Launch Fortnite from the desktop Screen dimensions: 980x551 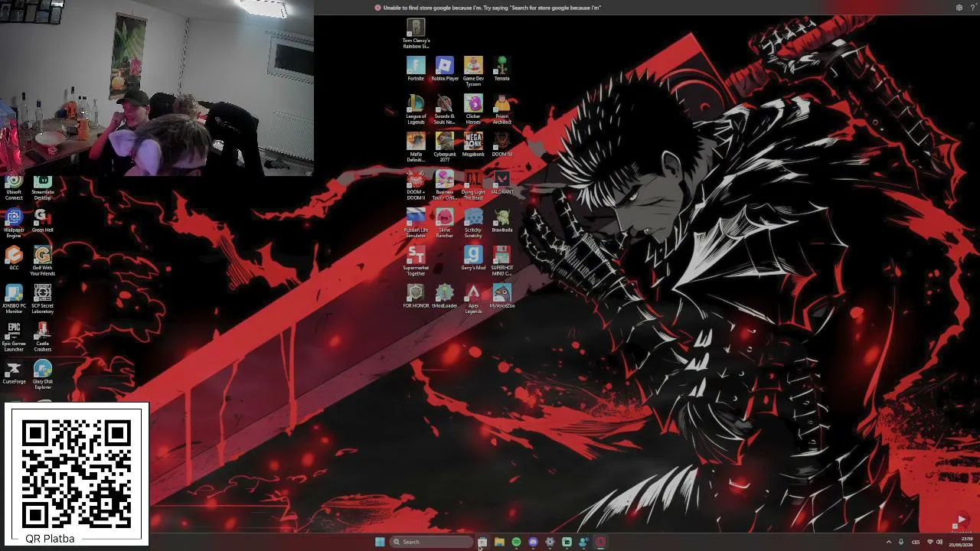416,69
